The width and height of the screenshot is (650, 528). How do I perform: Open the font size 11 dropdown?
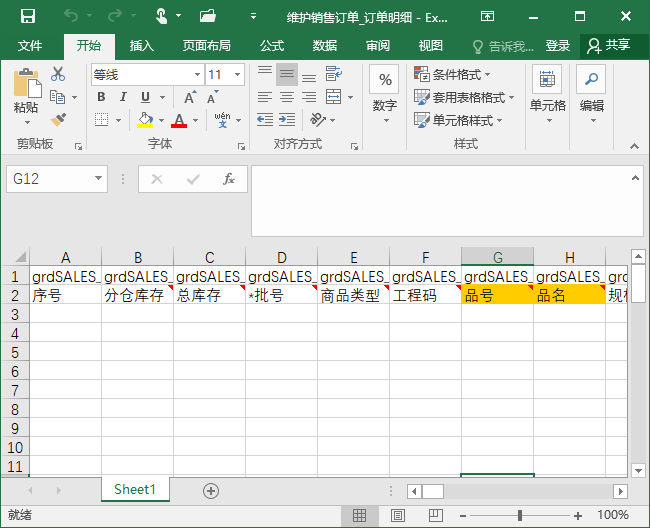click(x=238, y=75)
